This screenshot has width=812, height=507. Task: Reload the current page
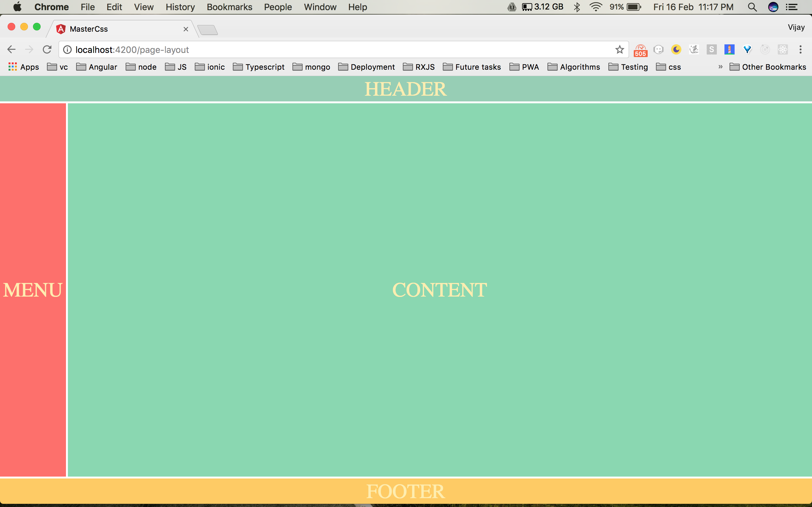(47, 49)
